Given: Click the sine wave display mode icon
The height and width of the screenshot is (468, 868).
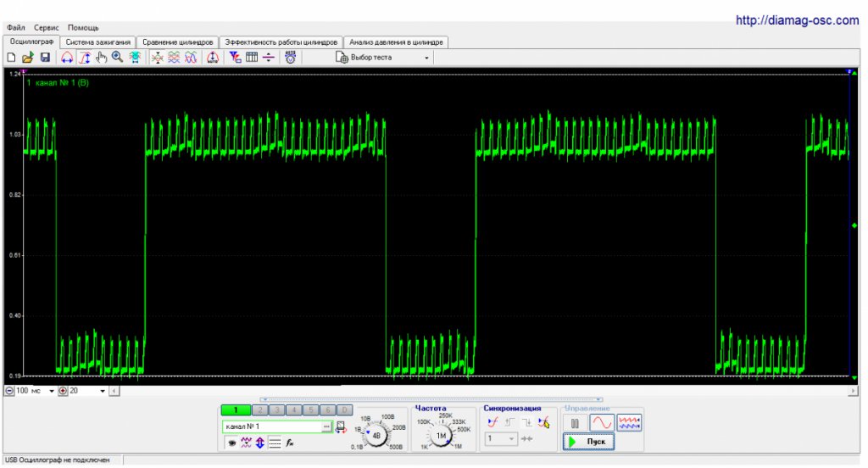Looking at the screenshot, I should click(601, 421).
